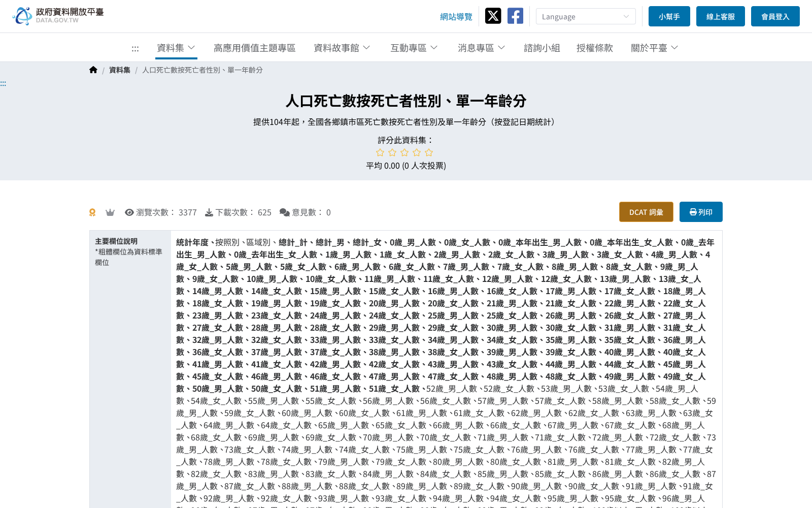Click the 提供104年起 dataset description text
The height and width of the screenshot is (508, 812).
point(406,122)
